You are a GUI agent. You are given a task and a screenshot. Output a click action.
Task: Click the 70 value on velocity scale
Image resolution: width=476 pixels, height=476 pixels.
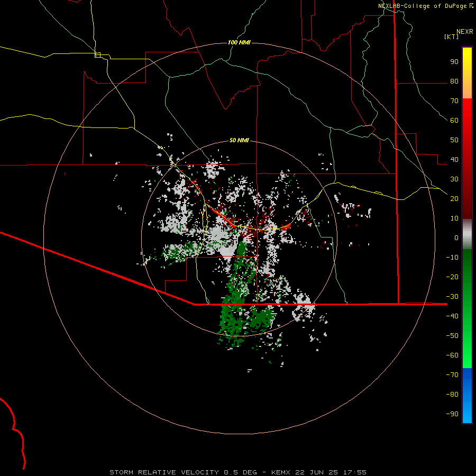click(x=454, y=101)
